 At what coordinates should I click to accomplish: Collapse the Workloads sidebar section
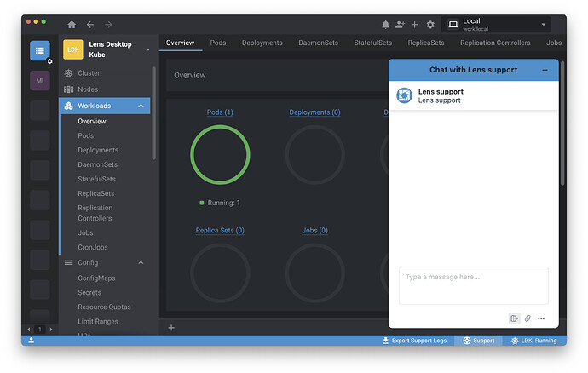[x=141, y=106]
